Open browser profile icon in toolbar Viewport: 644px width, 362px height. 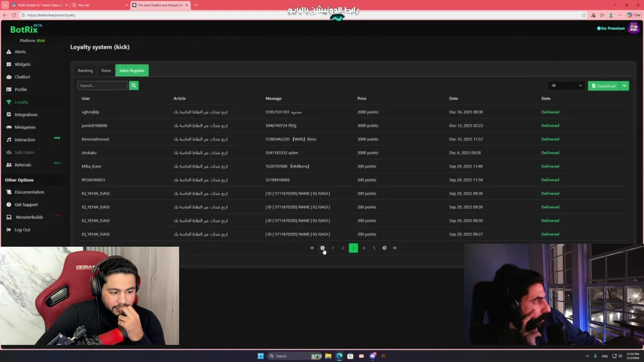click(x=611, y=15)
